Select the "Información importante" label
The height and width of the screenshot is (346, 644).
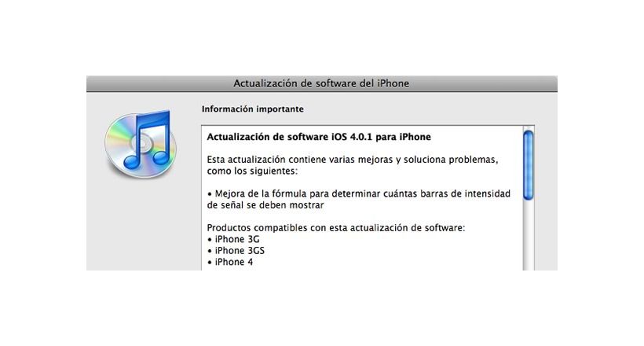tap(253, 109)
